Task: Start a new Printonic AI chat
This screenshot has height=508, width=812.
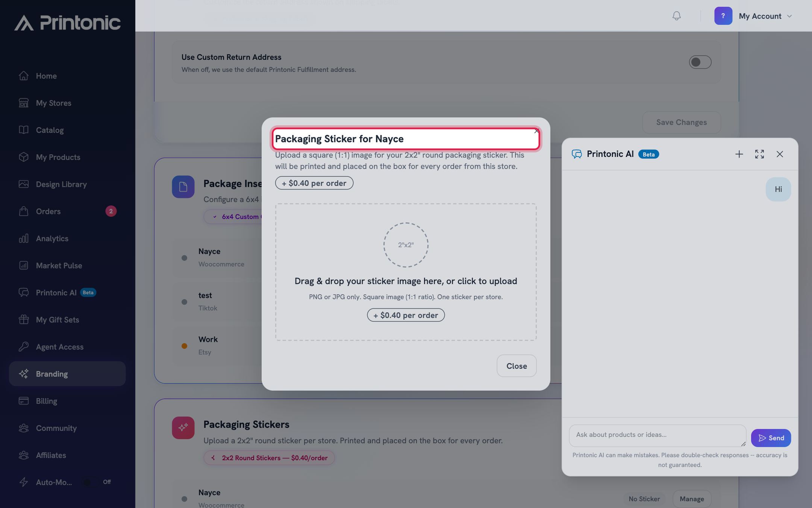Action: [x=739, y=154]
